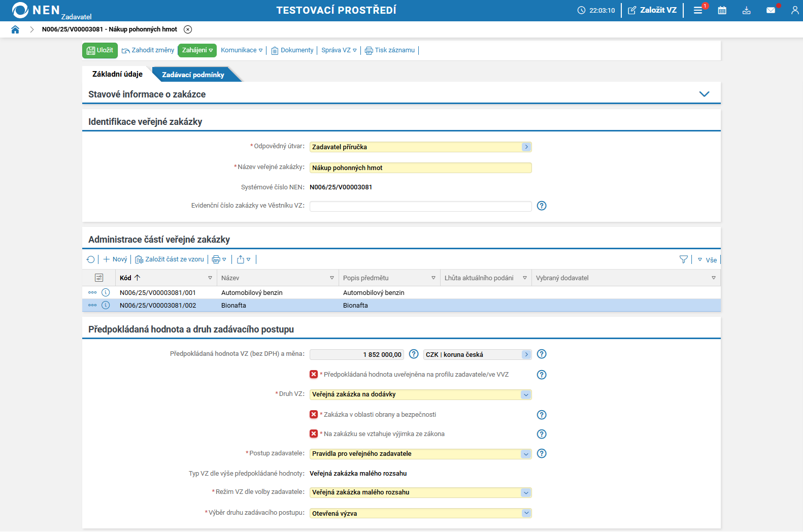Open the calendar icon in header

[x=722, y=10]
